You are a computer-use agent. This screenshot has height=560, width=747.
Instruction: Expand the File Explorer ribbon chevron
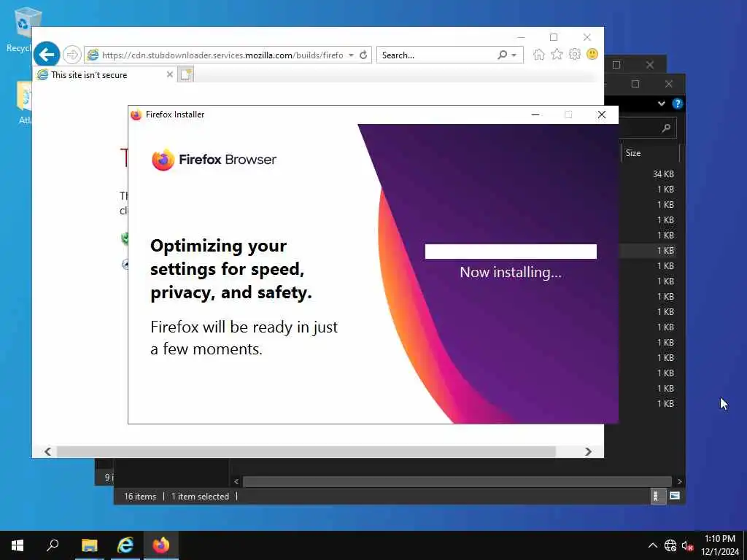coord(661,104)
